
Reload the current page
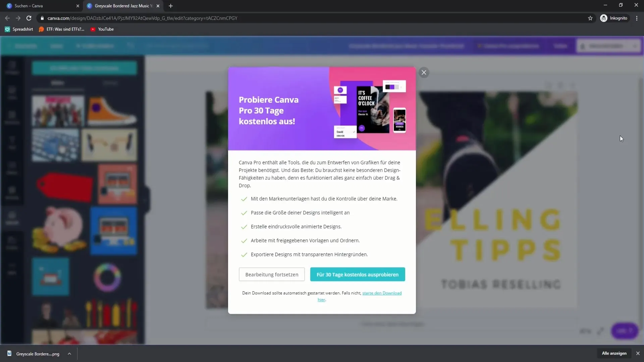click(x=29, y=18)
